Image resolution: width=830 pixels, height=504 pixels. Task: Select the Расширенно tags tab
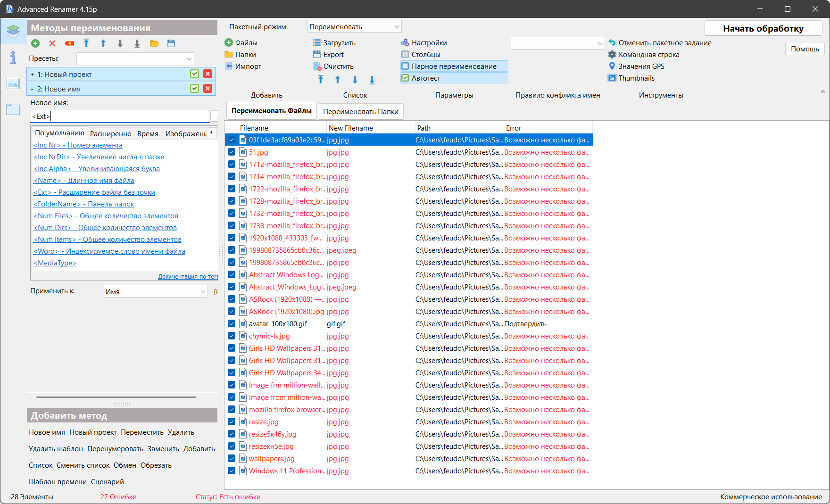tap(110, 133)
